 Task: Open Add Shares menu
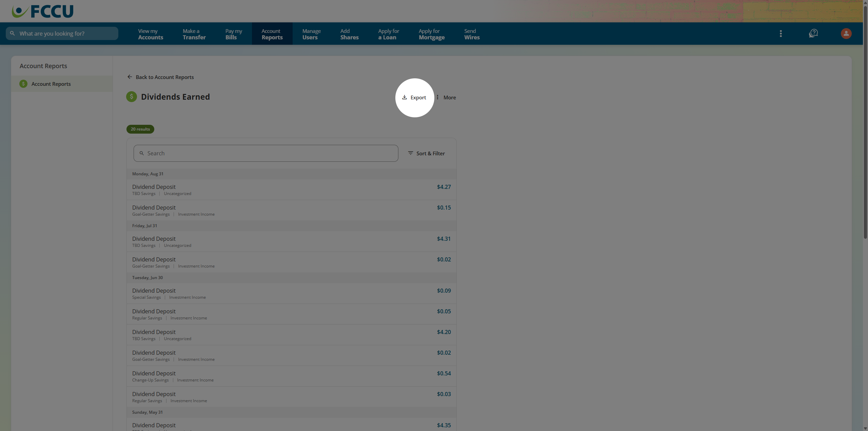click(349, 34)
